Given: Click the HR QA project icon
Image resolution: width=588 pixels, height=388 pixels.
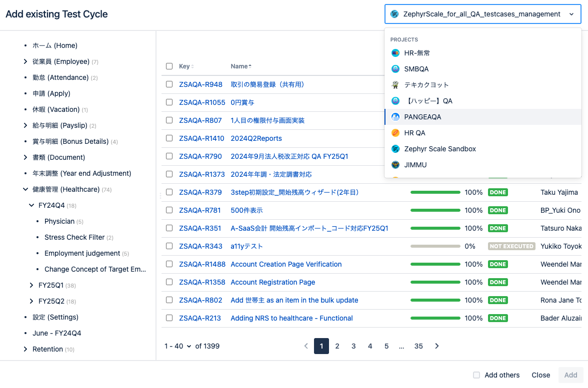Looking at the screenshot, I should pos(395,133).
